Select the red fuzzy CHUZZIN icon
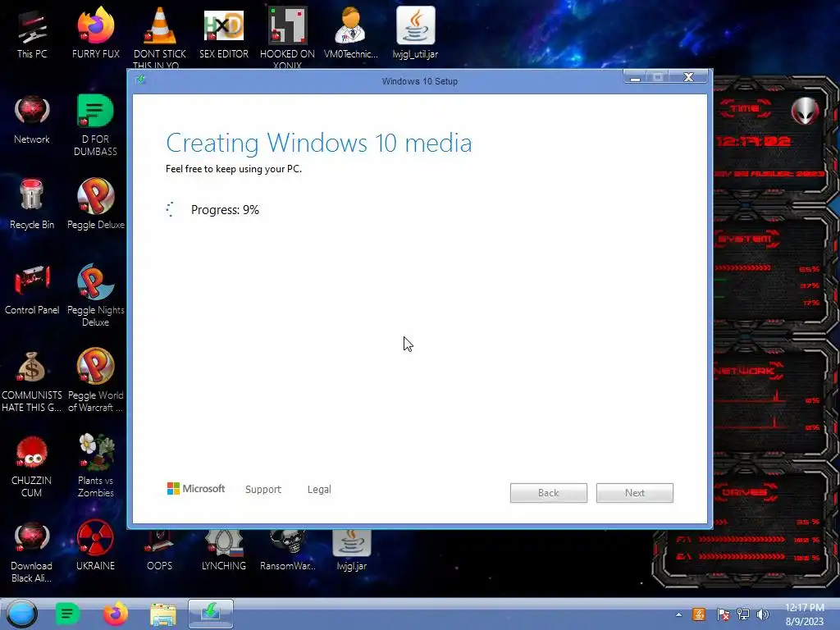840x630 pixels. coord(32,466)
